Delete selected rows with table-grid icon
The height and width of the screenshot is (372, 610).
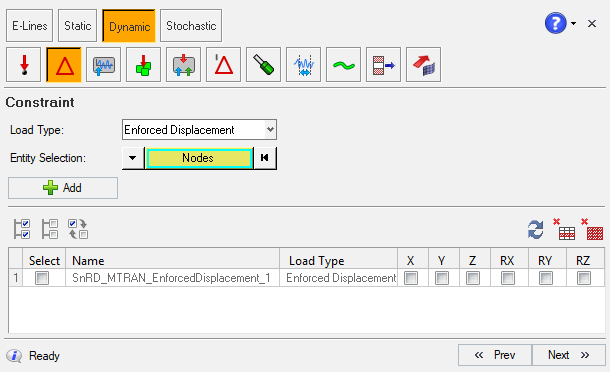click(564, 229)
